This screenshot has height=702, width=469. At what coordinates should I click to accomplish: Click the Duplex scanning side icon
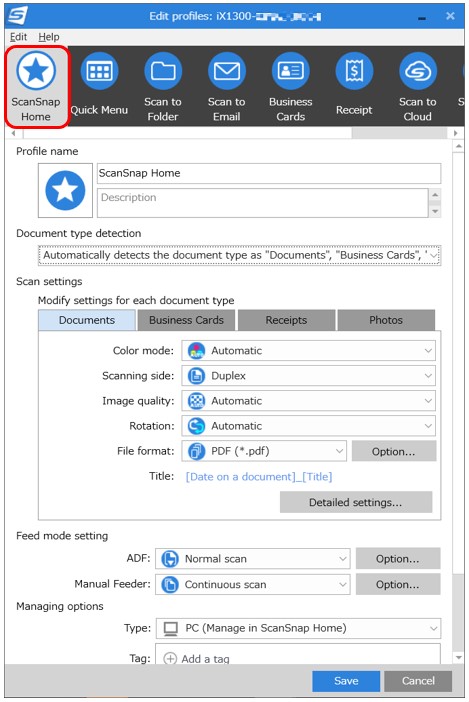coord(196,376)
